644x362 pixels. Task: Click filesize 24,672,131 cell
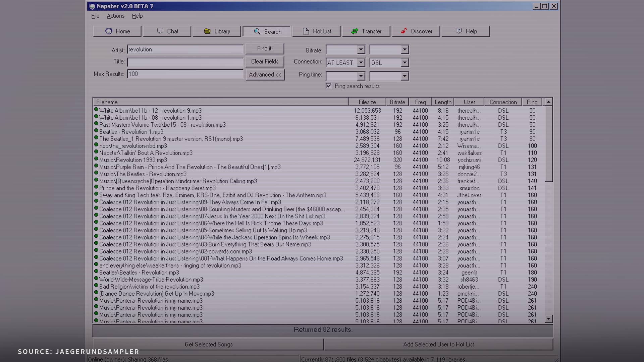coord(367,160)
